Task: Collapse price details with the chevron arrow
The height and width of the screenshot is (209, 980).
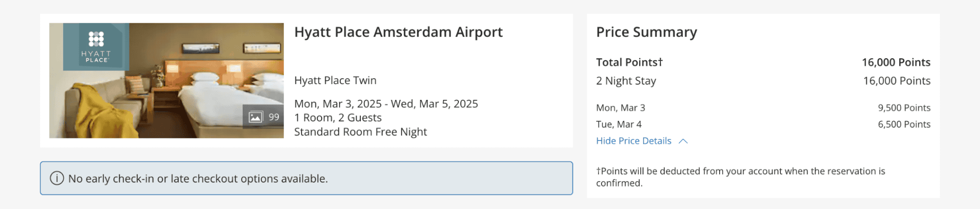Action: pos(683,141)
